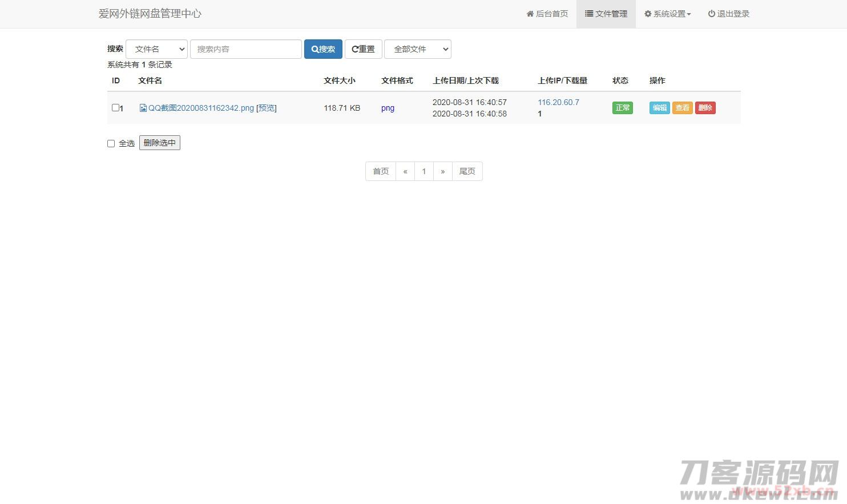Screen dimensions: 847x504
Task: Open the 全部文件 file filter dropdown
Action: 417,49
